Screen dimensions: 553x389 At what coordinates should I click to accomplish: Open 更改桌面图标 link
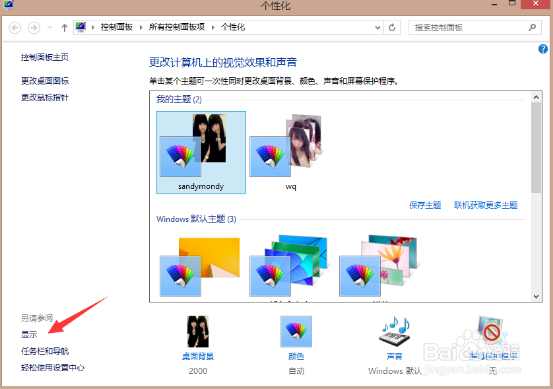pyautogui.click(x=45, y=81)
